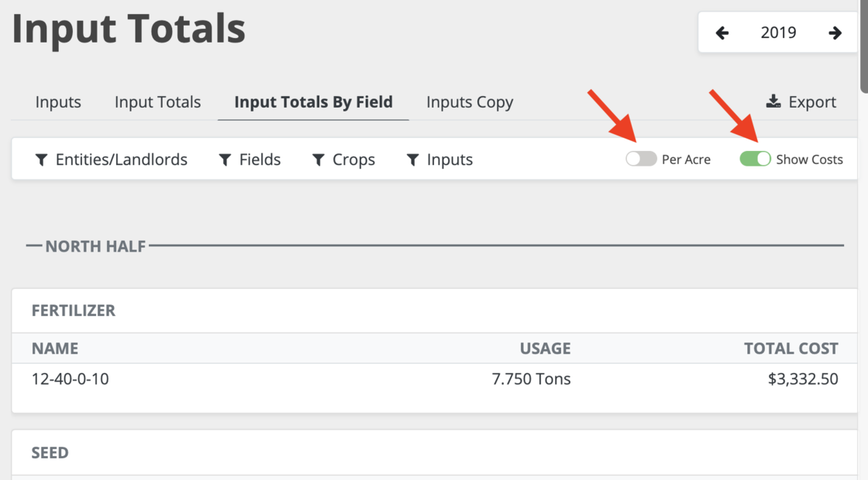
Task: Click the Inputs filter funnel icon
Action: coord(413,160)
